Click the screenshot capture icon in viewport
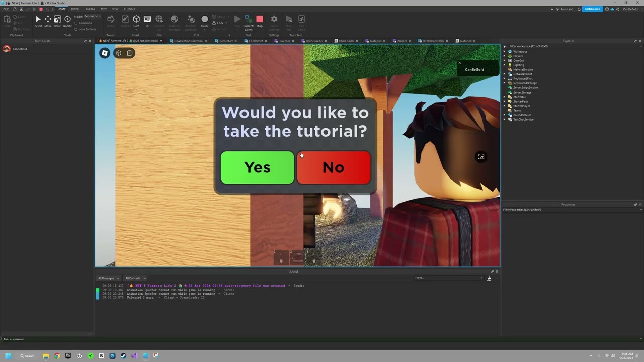The height and width of the screenshot is (362, 644). tap(481, 157)
